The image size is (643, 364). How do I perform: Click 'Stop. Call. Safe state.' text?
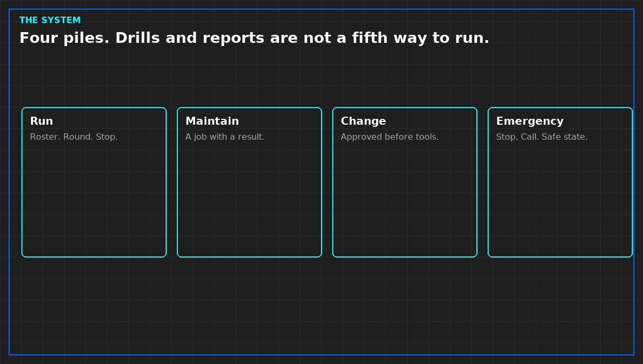(542, 137)
